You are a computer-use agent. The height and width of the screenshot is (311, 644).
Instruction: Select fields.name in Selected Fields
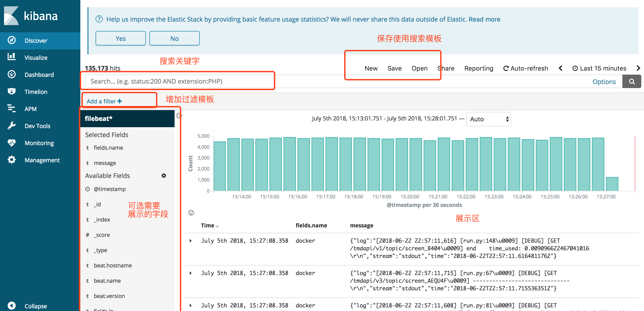(108, 148)
